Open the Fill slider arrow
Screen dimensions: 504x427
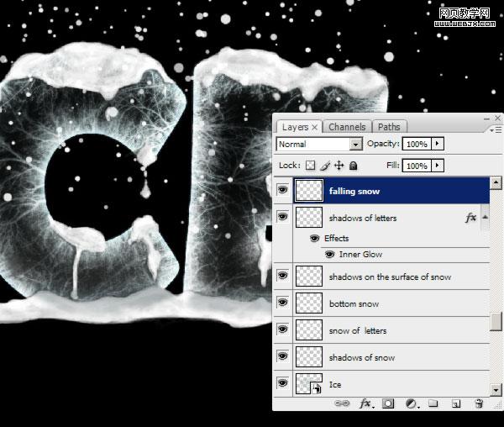coord(437,166)
